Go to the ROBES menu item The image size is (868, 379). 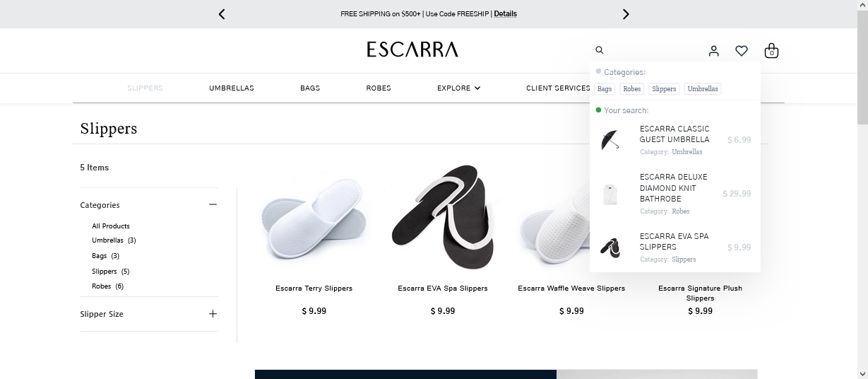(x=379, y=88)
